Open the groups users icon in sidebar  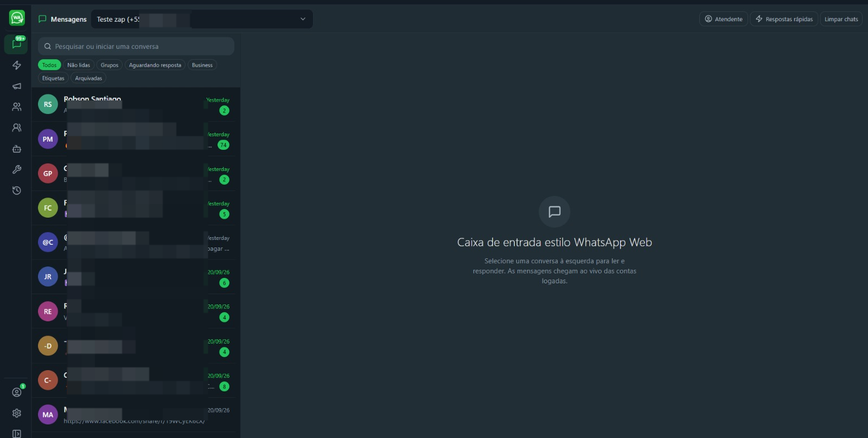click(17, 128)
